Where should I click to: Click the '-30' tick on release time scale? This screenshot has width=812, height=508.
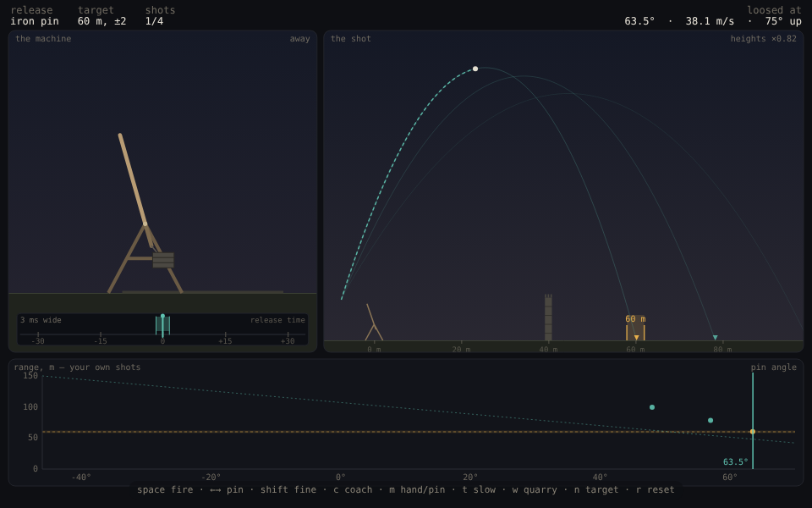tap(38, 341)
